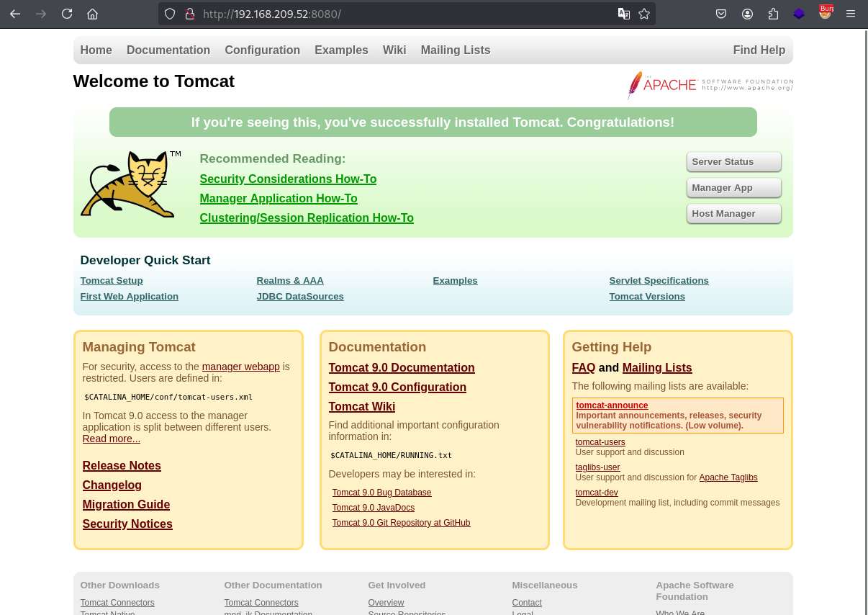Open Wiki in the top navigation bar

(394, 50)
